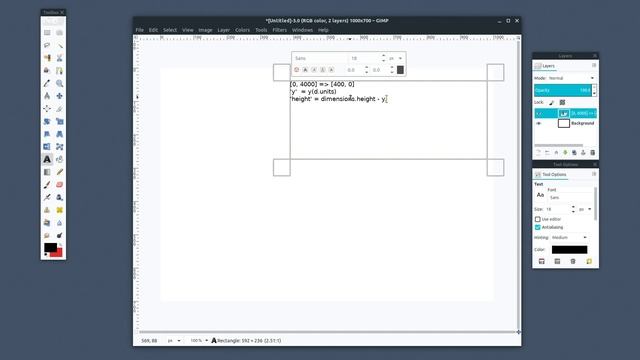Open text Color swatch in Tool Options
The width and height of the screenshot is (640, 360).
coord(569,249)
